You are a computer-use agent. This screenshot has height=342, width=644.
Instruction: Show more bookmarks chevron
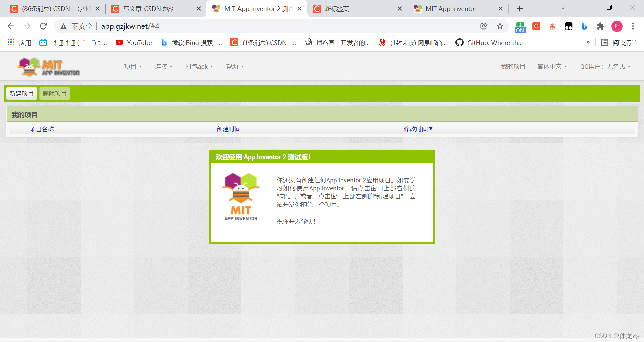point(588,42)
